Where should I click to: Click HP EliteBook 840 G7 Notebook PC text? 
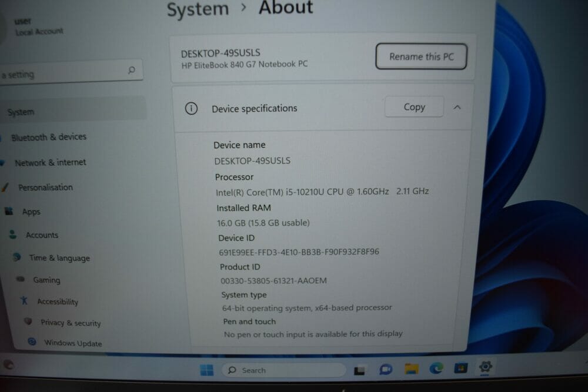pos(245,65)
